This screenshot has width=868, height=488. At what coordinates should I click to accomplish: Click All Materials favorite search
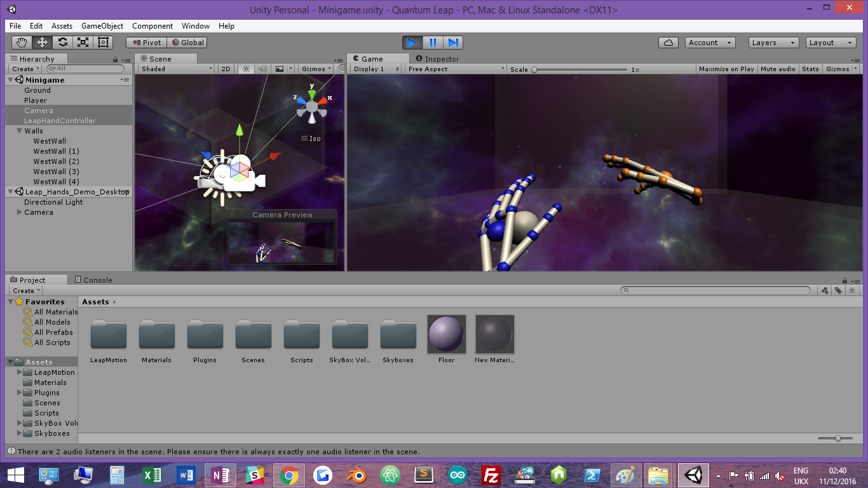50,312
